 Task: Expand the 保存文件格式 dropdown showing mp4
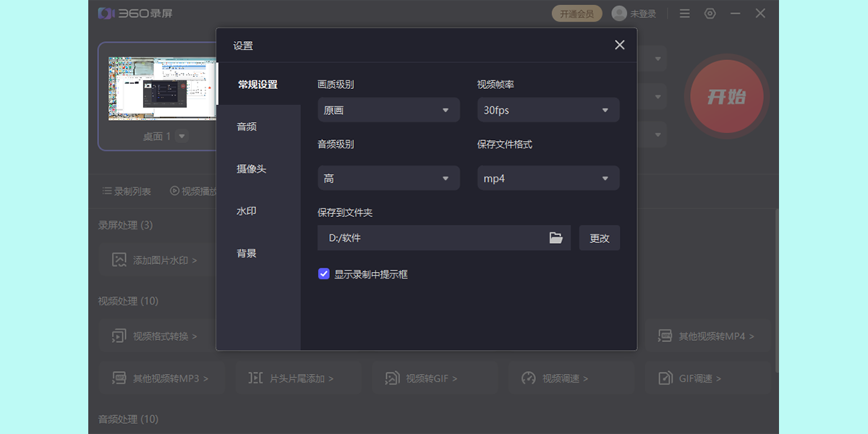click(x=548, y=179)
